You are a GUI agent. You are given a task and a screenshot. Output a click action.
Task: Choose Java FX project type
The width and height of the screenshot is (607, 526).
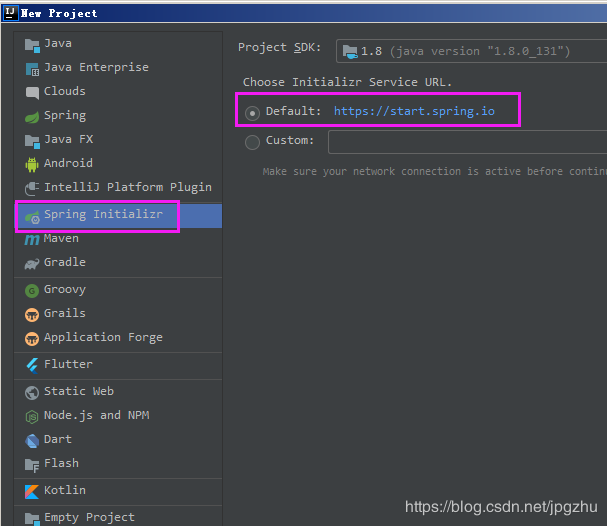pos(118,139)
